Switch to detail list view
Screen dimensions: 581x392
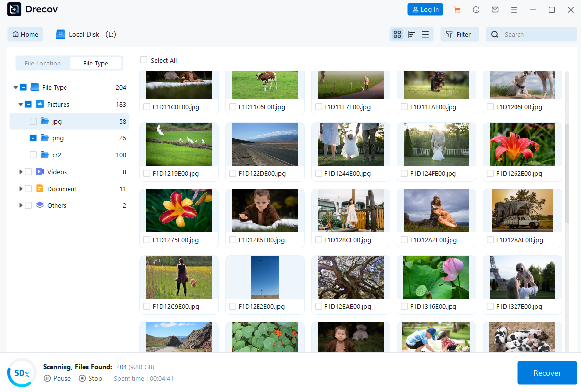click(x=411, y=34)
